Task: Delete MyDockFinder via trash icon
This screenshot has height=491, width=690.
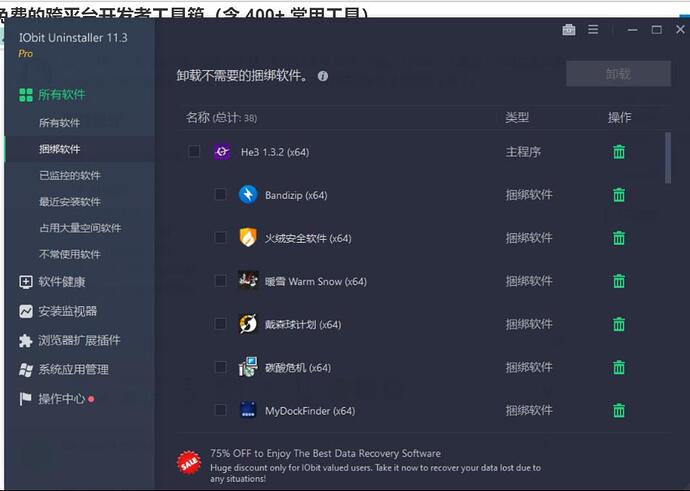Action: [x=619, y=410]
